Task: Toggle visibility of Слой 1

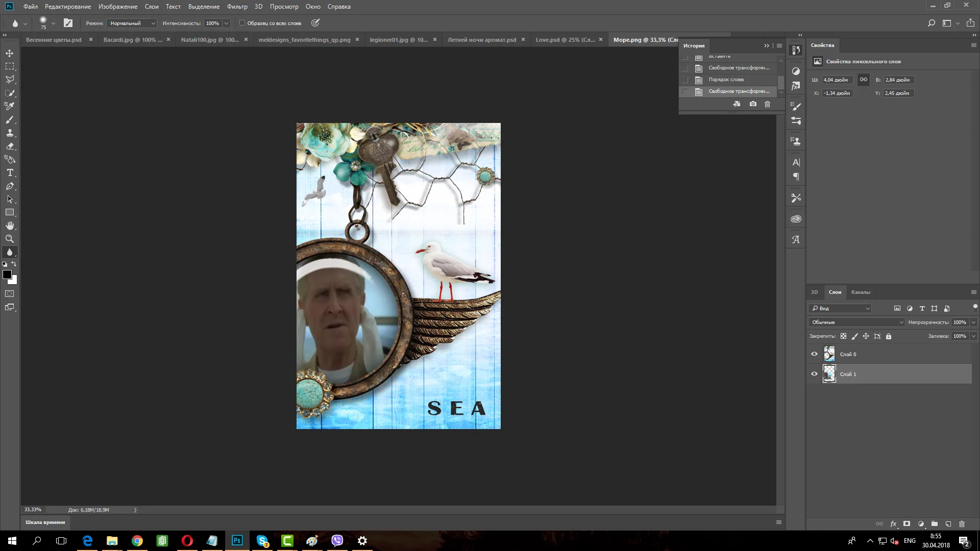Action: point(814,374)
